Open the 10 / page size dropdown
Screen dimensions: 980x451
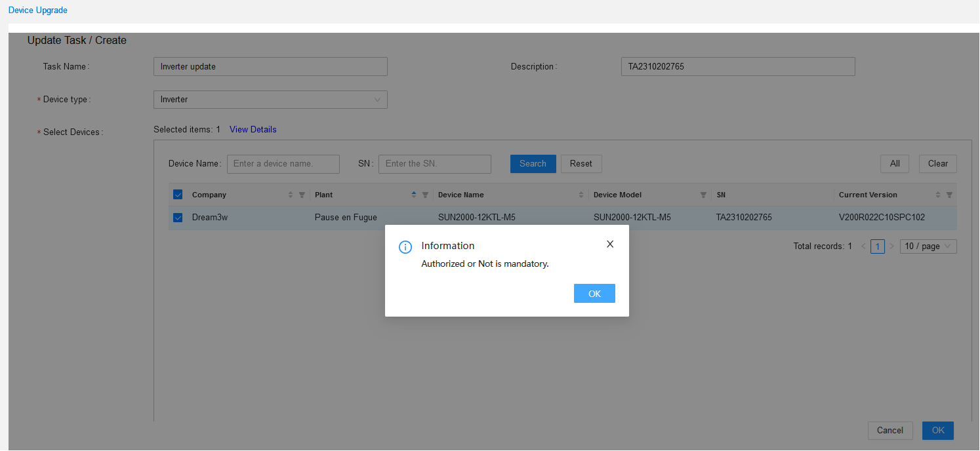928,246
